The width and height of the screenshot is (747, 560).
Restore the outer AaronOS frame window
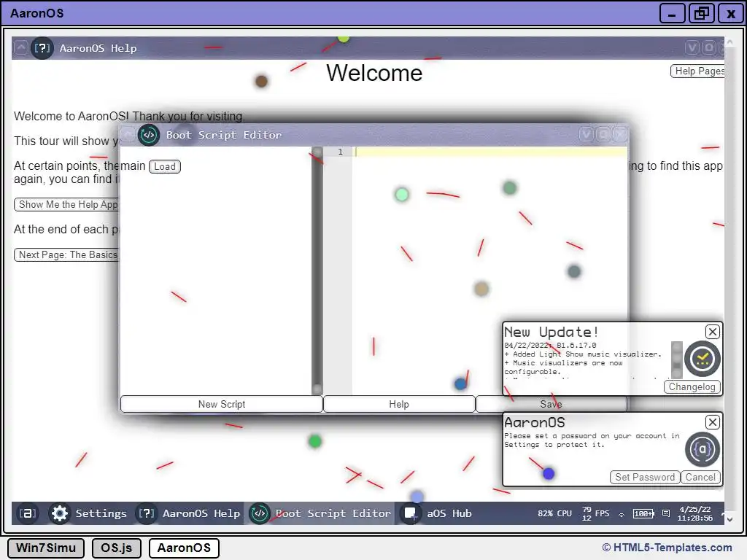pyautogui.click(x=702, y=13)
